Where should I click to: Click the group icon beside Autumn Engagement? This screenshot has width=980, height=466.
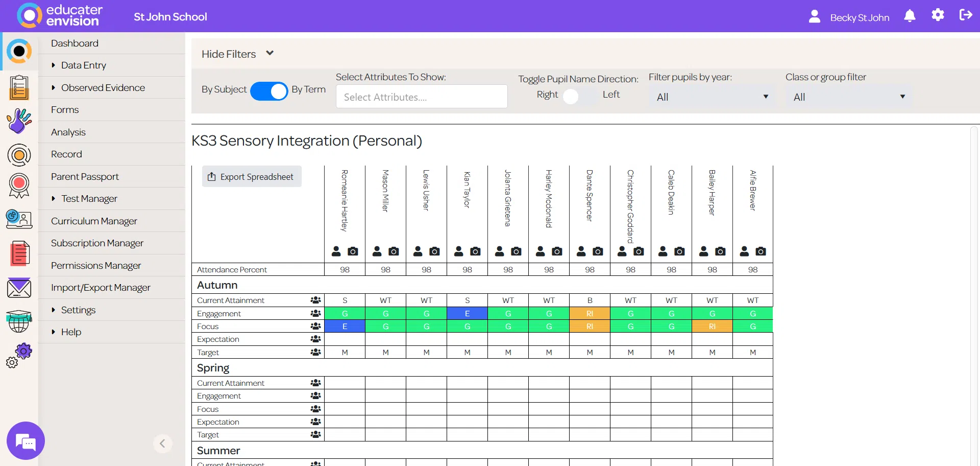pos(316,313)
